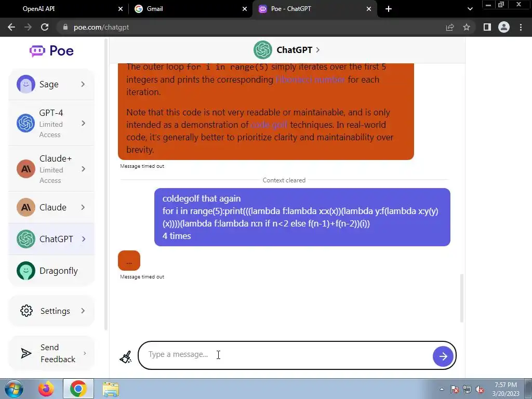Open the code golf link
532x399 pixels.
(269, 125)
